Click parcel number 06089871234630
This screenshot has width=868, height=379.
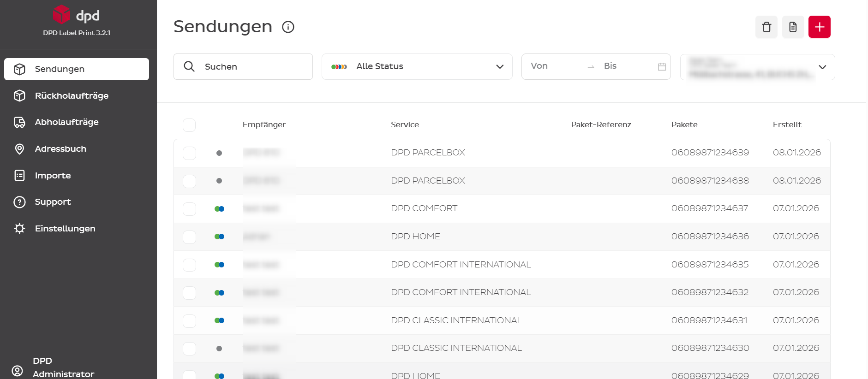point(710,348)
